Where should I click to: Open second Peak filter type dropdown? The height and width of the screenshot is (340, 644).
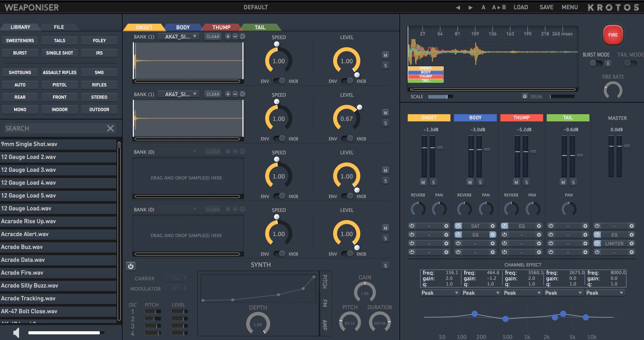pos(481,293)
